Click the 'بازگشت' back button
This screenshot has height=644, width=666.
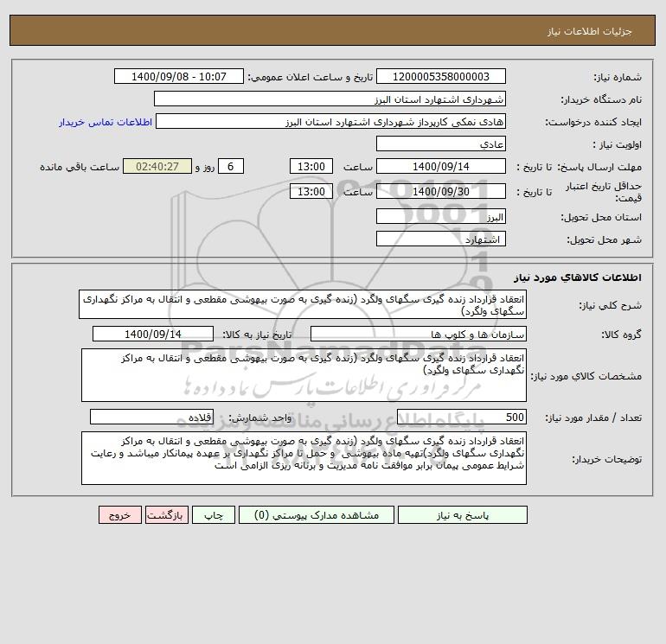[166, 515]
